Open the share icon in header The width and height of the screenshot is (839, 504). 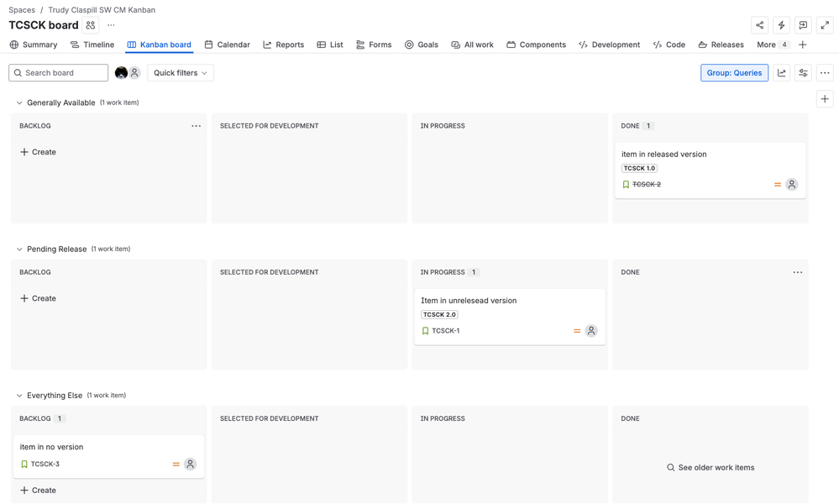click(759, 25)
